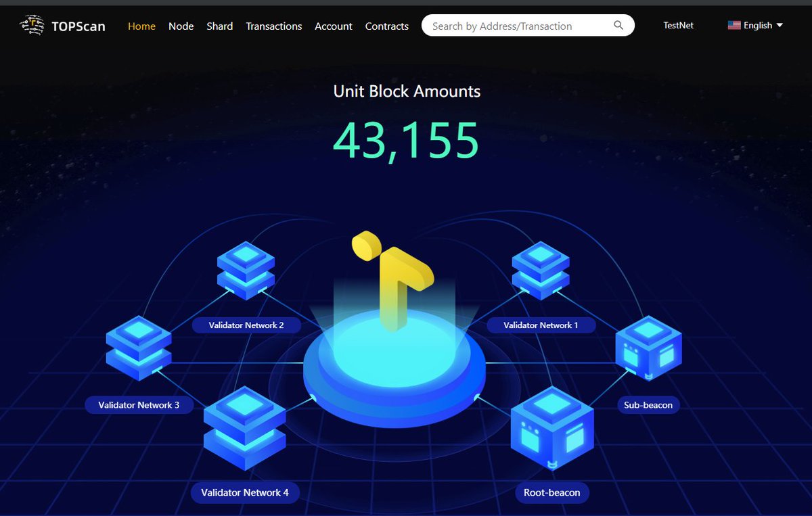Click the Sub-beacon cube icon
Viewport: 812px width, 516px height.
pyautogui.click(x=648, y=348)
